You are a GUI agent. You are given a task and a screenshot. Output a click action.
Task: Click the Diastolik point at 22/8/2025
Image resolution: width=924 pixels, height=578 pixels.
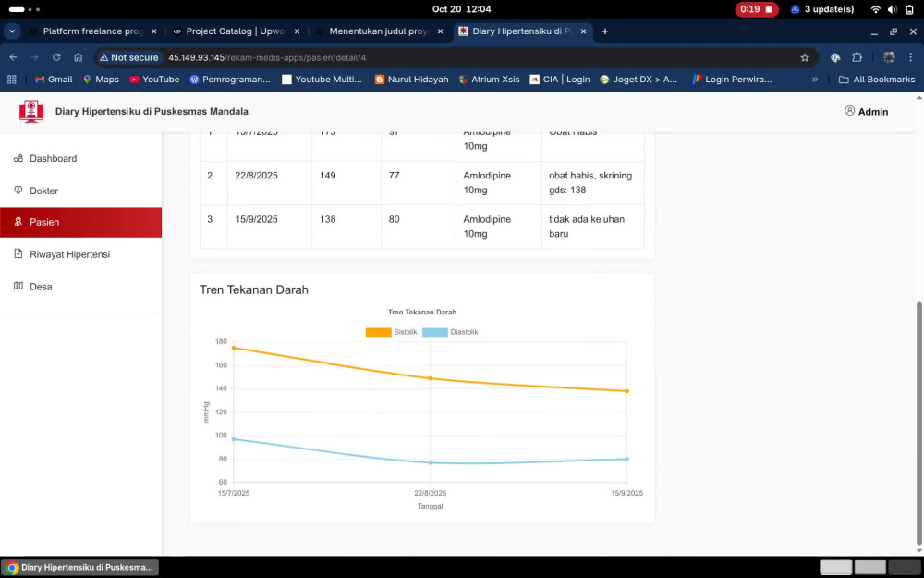coord(431,462)
